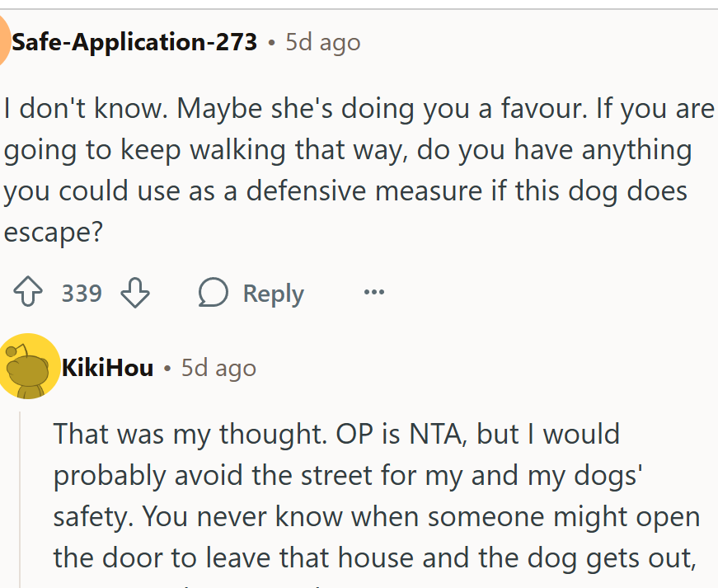Click the 5d ago timestamp on KikiHou's comment
The width and height of the screenshot is (718, 588).
pyautogui.click(x=218, y=368)
